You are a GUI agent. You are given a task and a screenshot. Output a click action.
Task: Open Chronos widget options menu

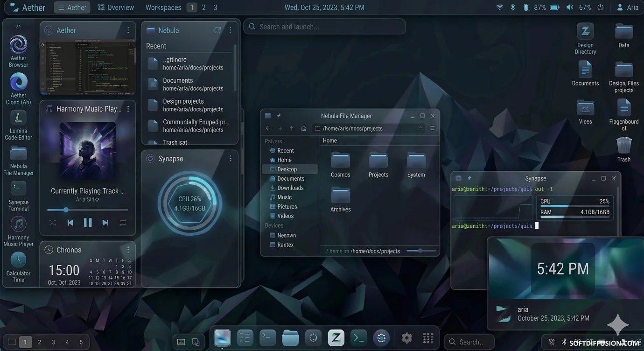click(x=128, y=250)
